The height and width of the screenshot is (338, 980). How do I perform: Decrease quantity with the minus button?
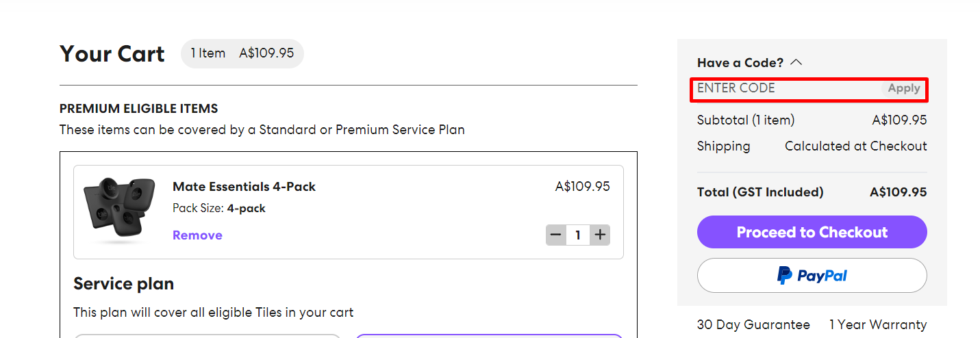555,235
